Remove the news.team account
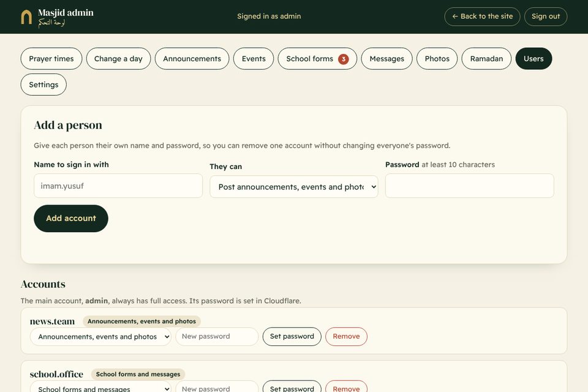 [x=346, y=336]
